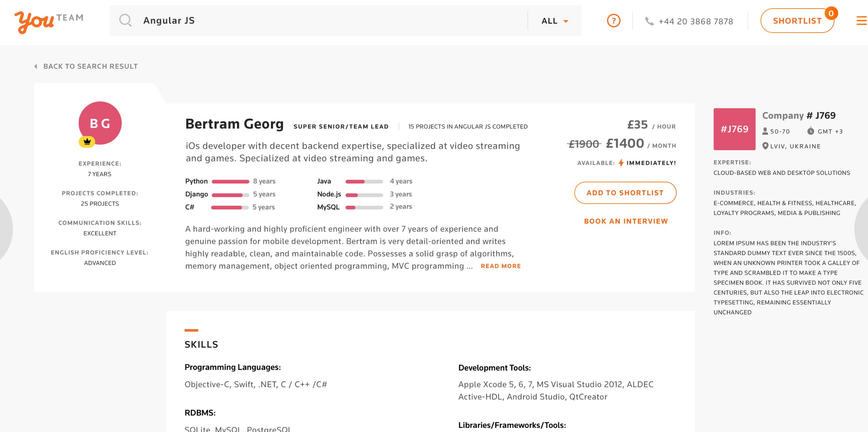
Task: Click the timezone clock icon
Action: tap(810, 131)
